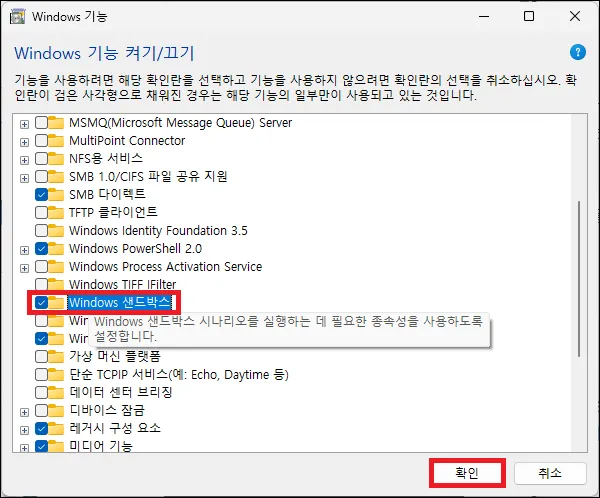Select 단순 TCPIP 서비스 label

[x=179, y=374]
